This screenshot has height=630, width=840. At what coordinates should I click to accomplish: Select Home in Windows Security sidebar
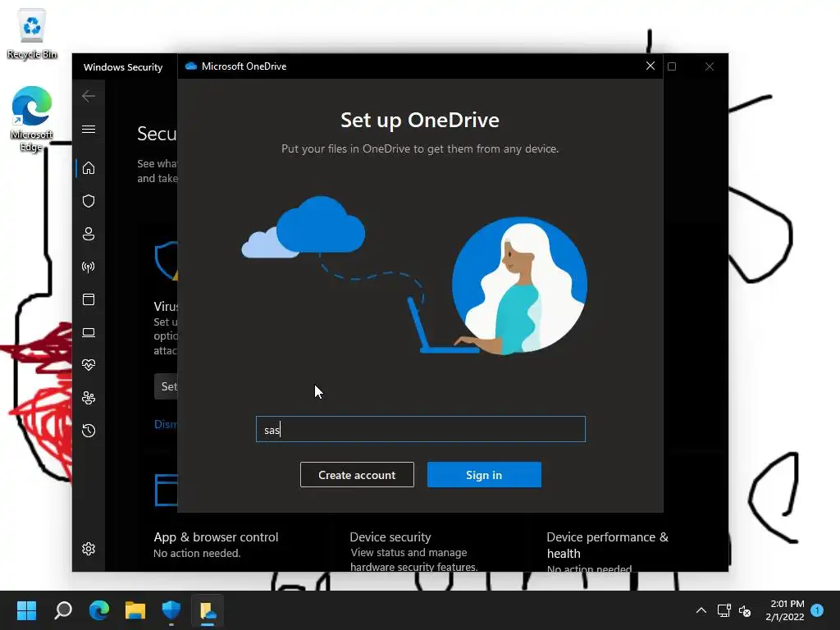89,168
